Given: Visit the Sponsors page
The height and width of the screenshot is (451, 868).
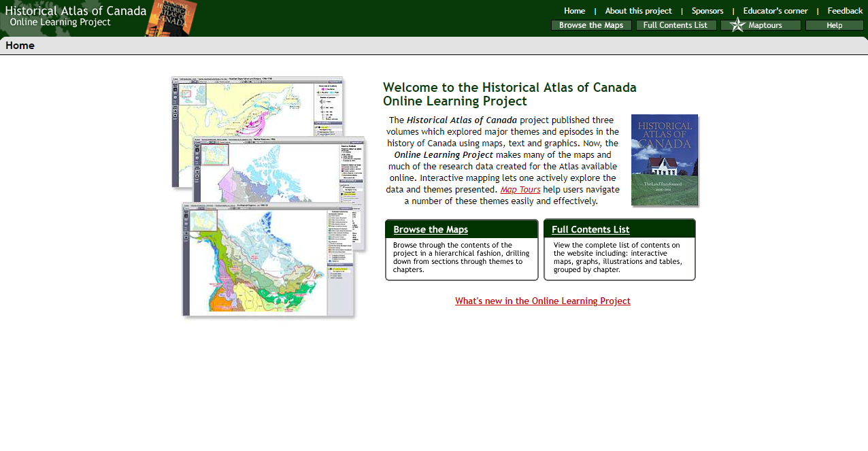Looking at the screenshot, I should pyautogui.click(x=707, y=11).
